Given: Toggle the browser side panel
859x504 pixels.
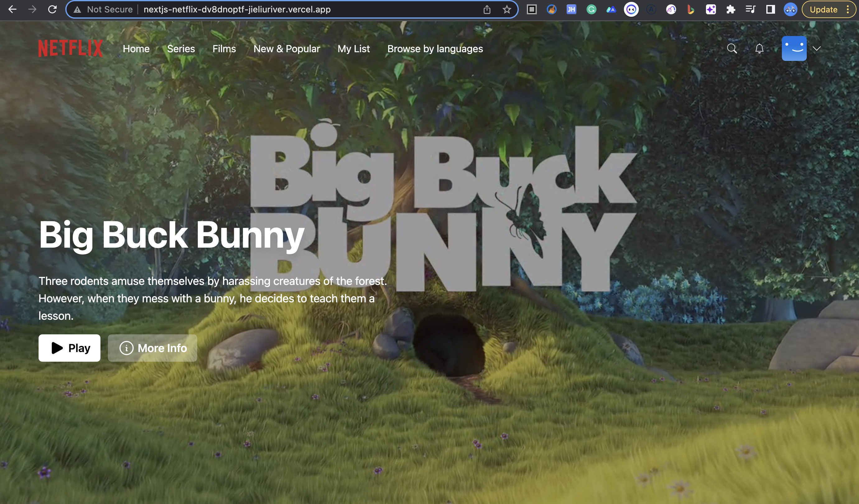Looking at the screenshot, I should pyautogui.click(x=770, y=10).
